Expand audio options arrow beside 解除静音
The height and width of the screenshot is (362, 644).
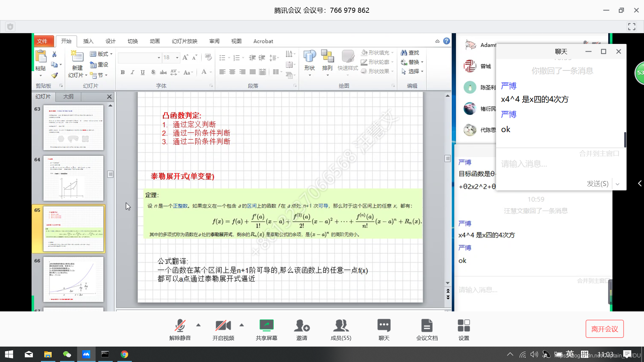(x=199, y=325)
